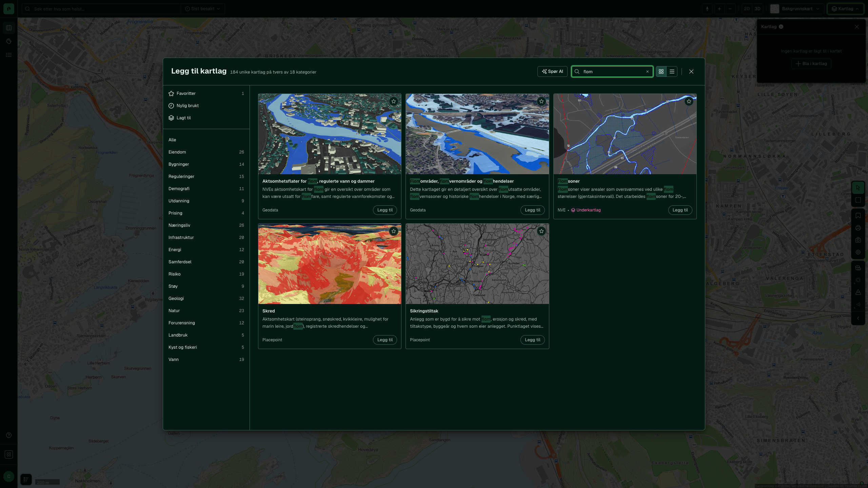Add the Skred layer with Legg til
Screen dimensions: 868x488
(x=385, y=340)
